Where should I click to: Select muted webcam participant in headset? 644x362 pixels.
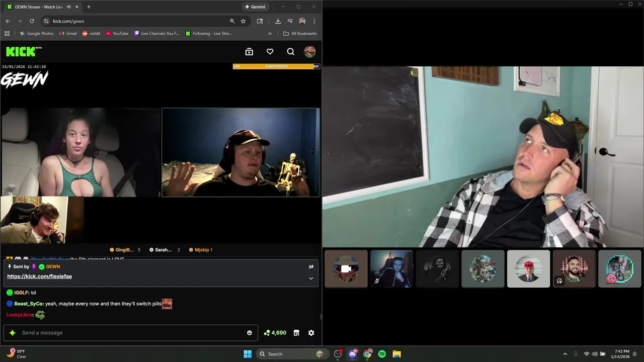[391, 269]
